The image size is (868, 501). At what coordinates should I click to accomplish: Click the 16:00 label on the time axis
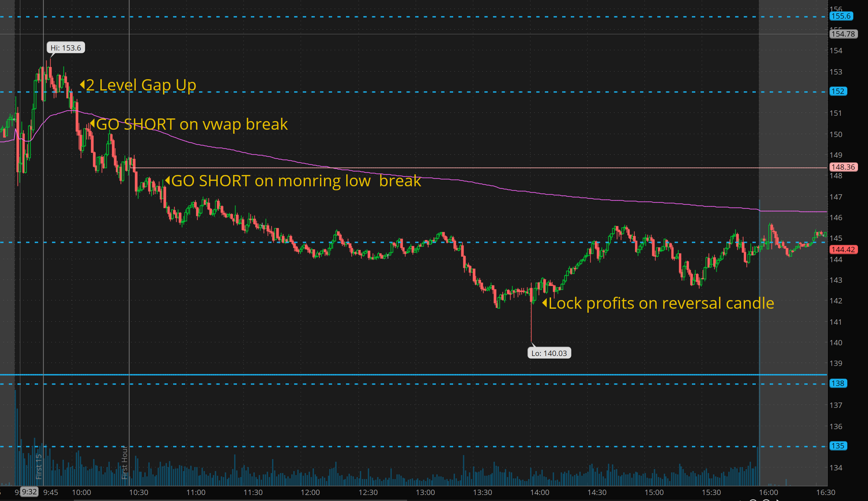tap(768, 492)
